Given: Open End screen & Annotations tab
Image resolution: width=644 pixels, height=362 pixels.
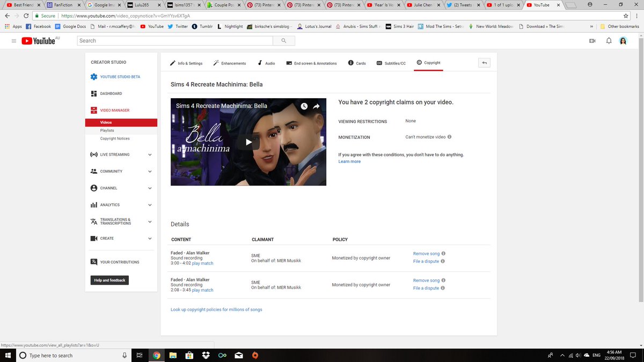Looking at the screenshot, I should 311,63.
